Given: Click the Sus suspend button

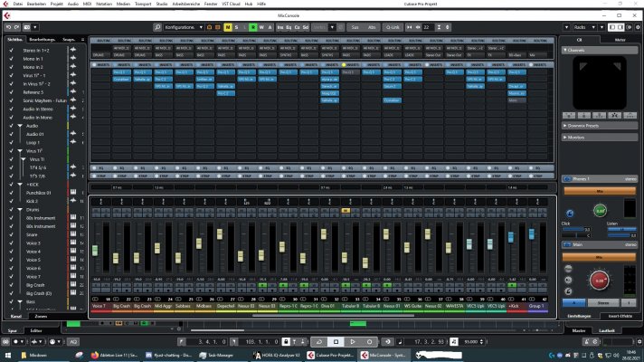Looking at the screenshot, I should pyautogui.click(x=355, y=27).
